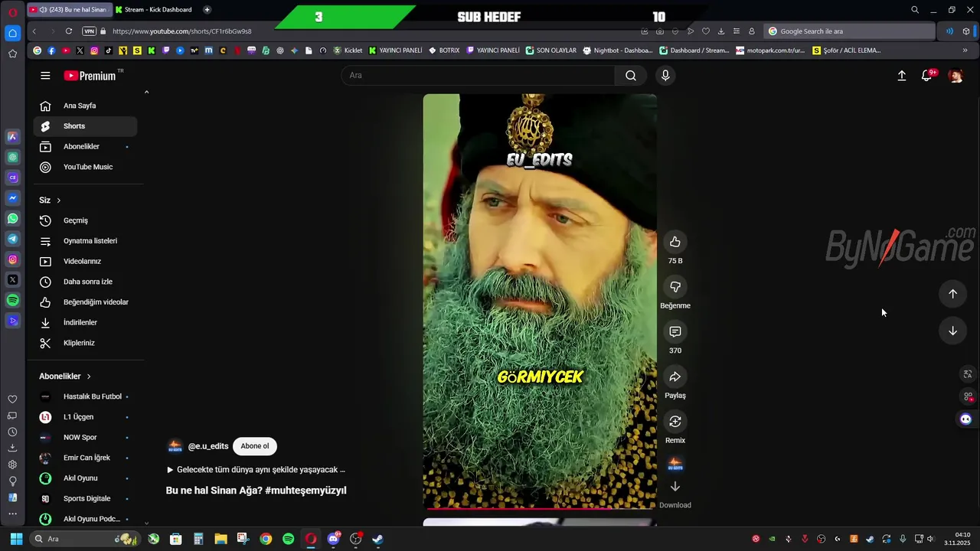Open Windows Start button
980x551 pixels.
pyautogui.click(x=16, y=539)
